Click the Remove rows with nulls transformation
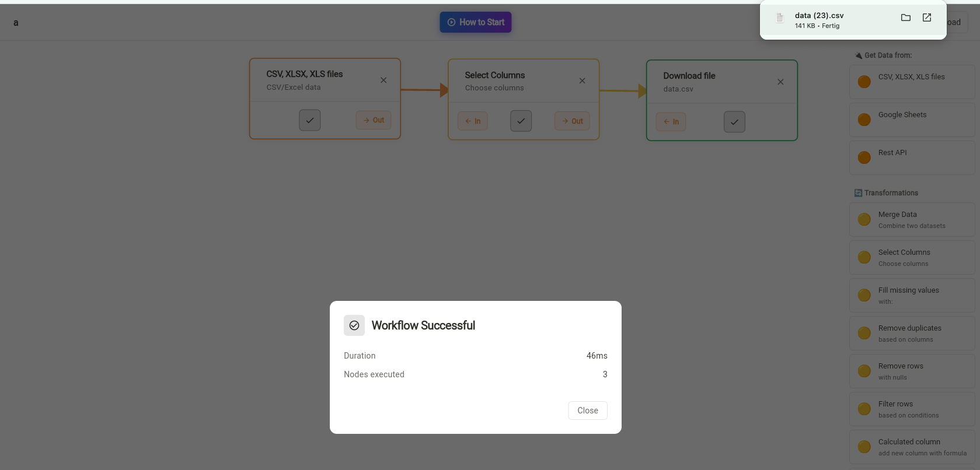Image resolution: width=980 pixels, height=470 pixels. [911, 371]
